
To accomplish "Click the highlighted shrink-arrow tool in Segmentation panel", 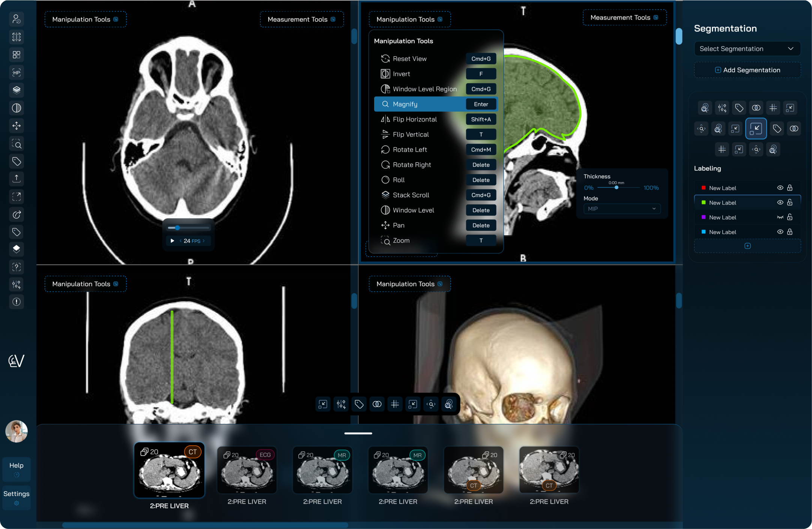I will coord(756,129).
